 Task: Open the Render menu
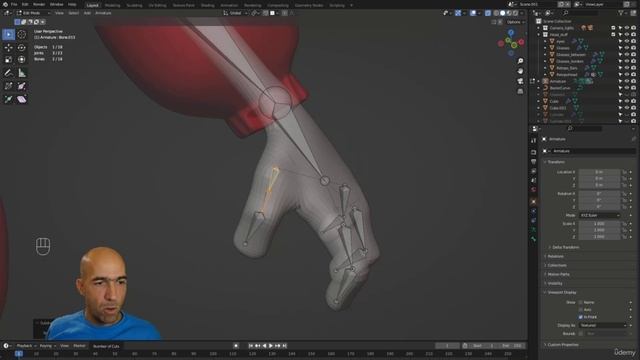pos(39,4)
